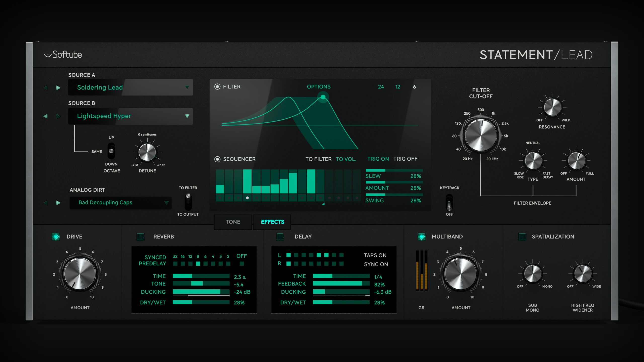
Task: Toggle the Sequencer radio button
Action: (x=217, y=159)
